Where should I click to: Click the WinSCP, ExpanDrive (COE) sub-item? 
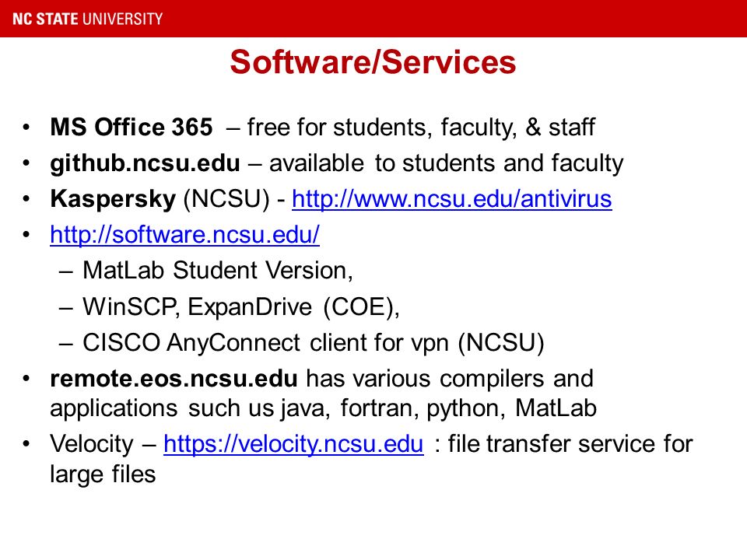(241, 306)
